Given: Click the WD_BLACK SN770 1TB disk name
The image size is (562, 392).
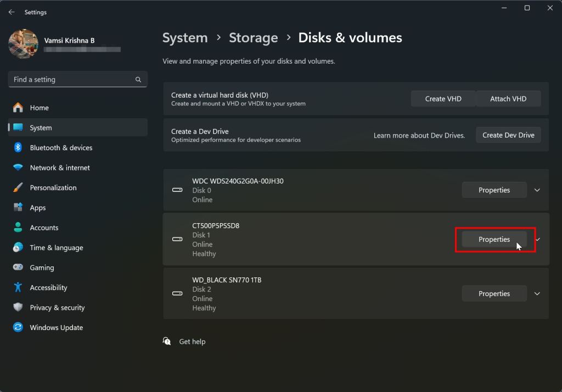Looking at the screenshot, I should tap(227, 280).
